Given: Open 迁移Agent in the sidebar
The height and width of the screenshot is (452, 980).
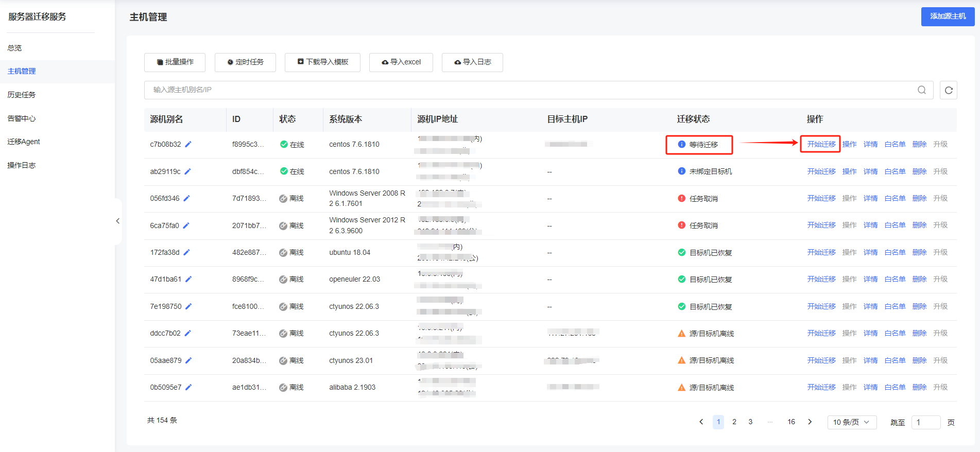Looking at the screenshot, I should (24, 142).
